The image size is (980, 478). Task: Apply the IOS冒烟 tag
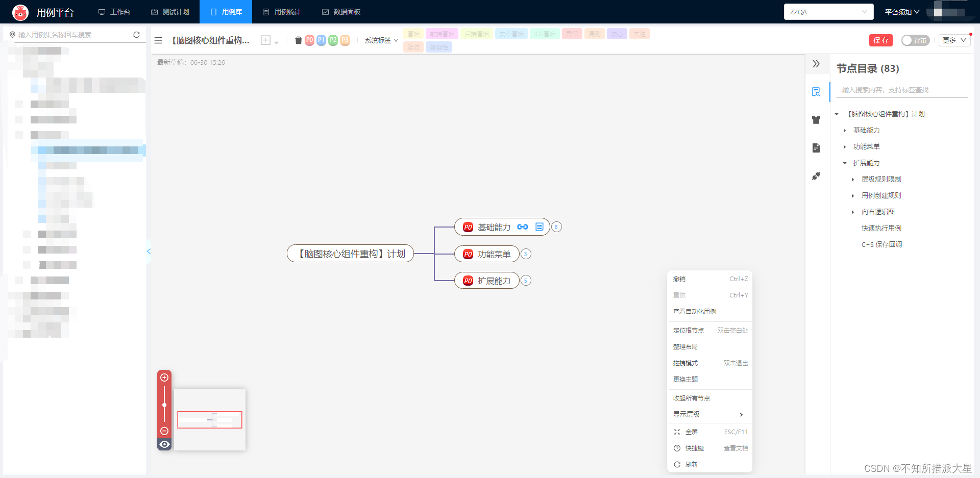pyautogui.click(x=545, y=34)
